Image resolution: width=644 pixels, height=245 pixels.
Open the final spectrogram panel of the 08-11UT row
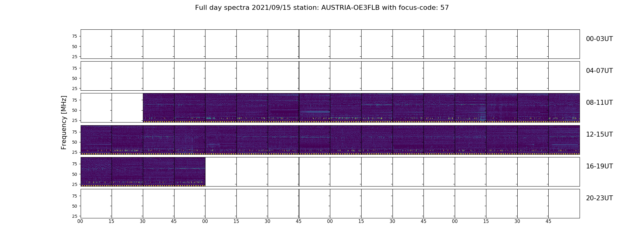[x=564, y=108]
